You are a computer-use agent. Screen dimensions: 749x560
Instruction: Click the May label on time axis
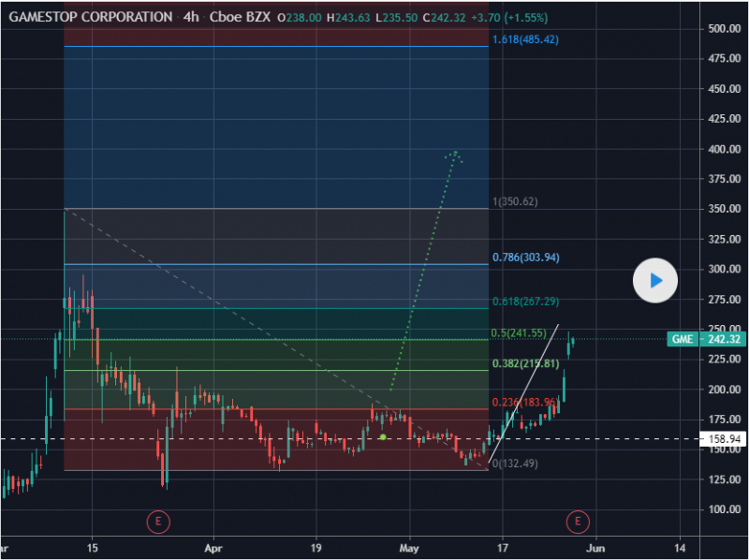pos(408,548)
